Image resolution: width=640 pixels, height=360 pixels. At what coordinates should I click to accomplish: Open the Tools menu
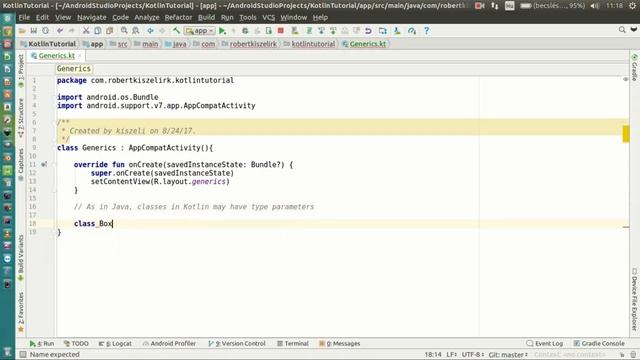(x=248, y=18)
